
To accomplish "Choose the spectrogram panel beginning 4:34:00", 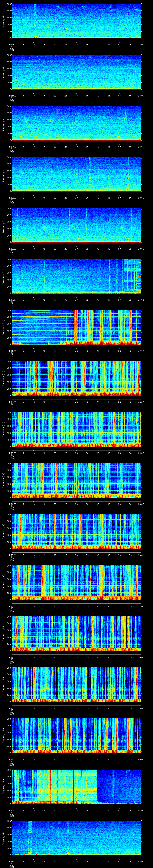I will pyautogui.click(x=77, y=481).
